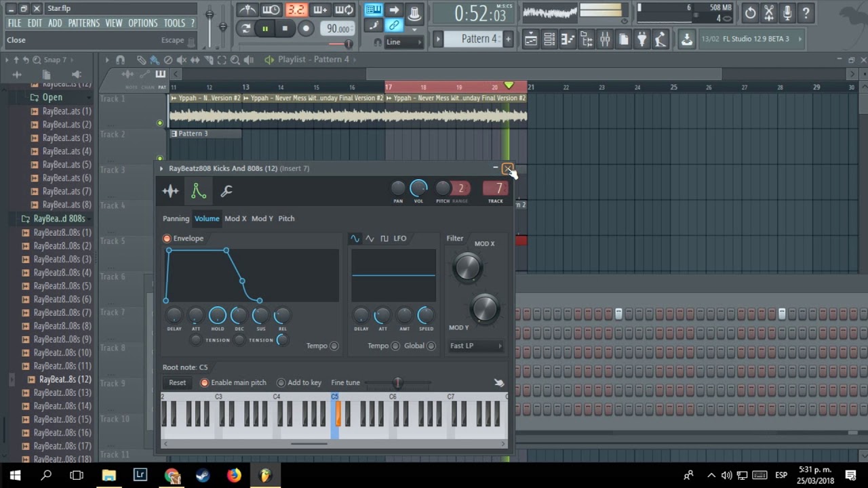Toggle Enable main pitch option
This screenshot has width=868, height=488.
tap(204, 383)
